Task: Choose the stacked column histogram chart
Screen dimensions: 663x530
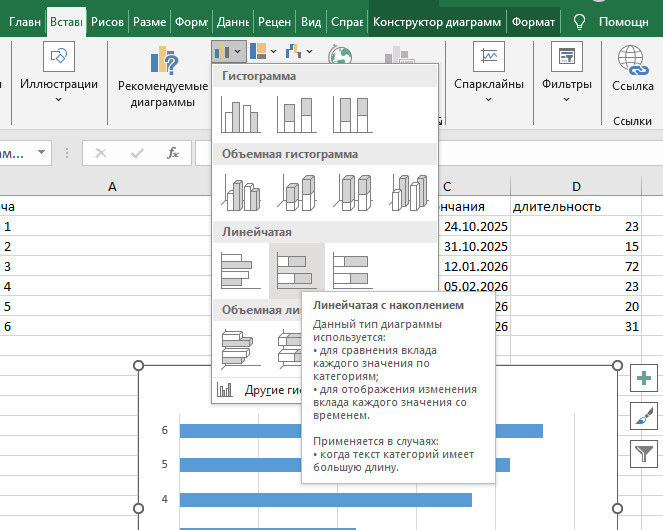Action: tap(297, 115)
